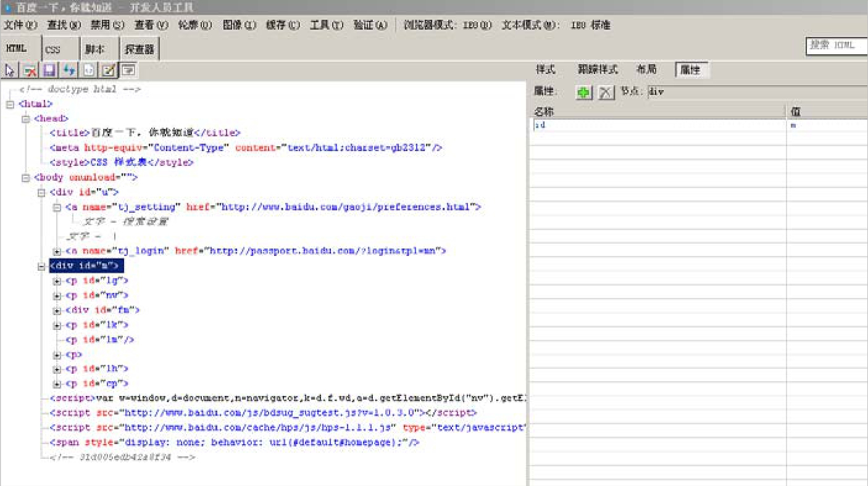Open the 缓存 menu
Image resolution: width=868 pixels, height=486 pixels.
coord(283,25)
